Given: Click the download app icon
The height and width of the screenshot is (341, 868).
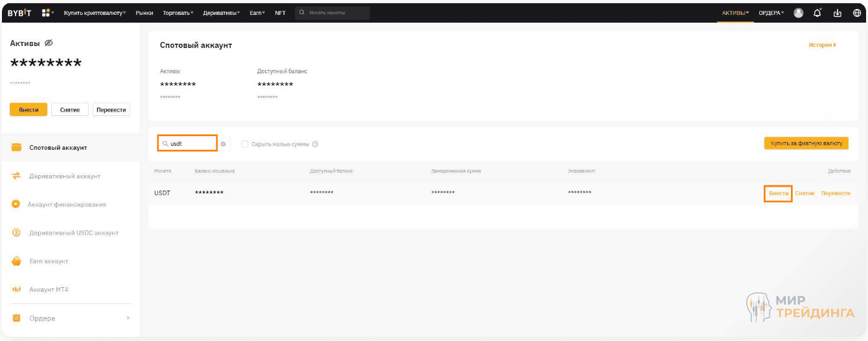Looking at the screenshot, I should point(837,12).
